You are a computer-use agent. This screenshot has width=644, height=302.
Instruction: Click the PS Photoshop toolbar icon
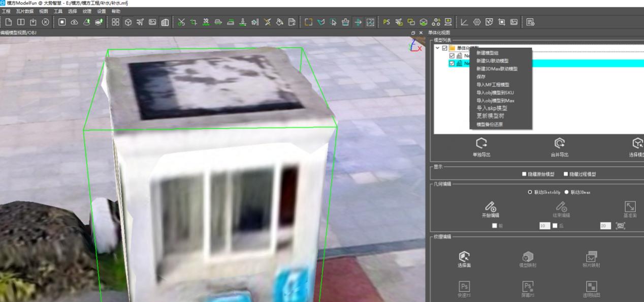tap(387, 22)
